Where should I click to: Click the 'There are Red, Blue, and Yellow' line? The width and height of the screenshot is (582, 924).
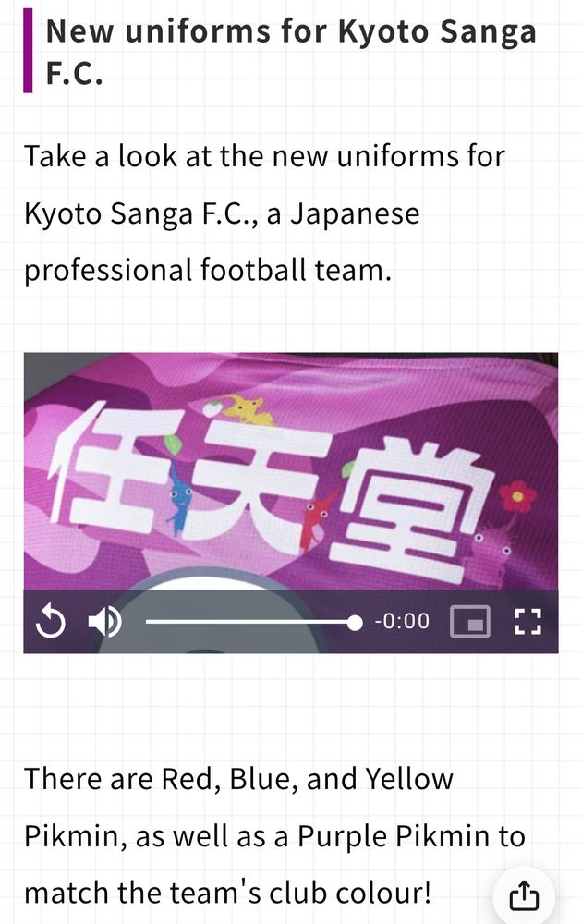pos(238,779)
